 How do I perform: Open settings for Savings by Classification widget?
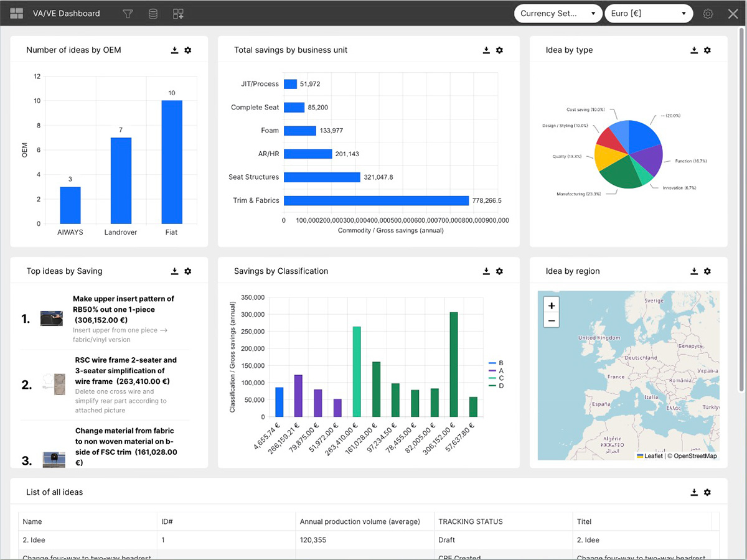[499, 271]
